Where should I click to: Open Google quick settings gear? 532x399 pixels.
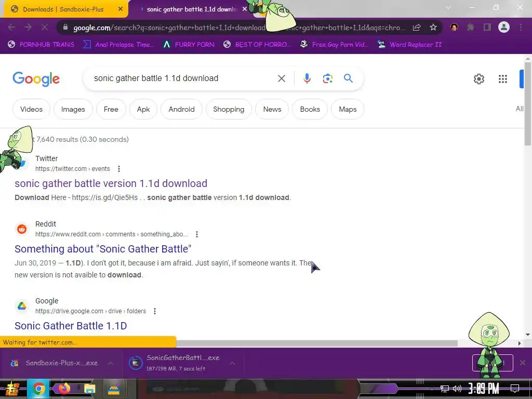pyautogui.click(x=478, y=79)
